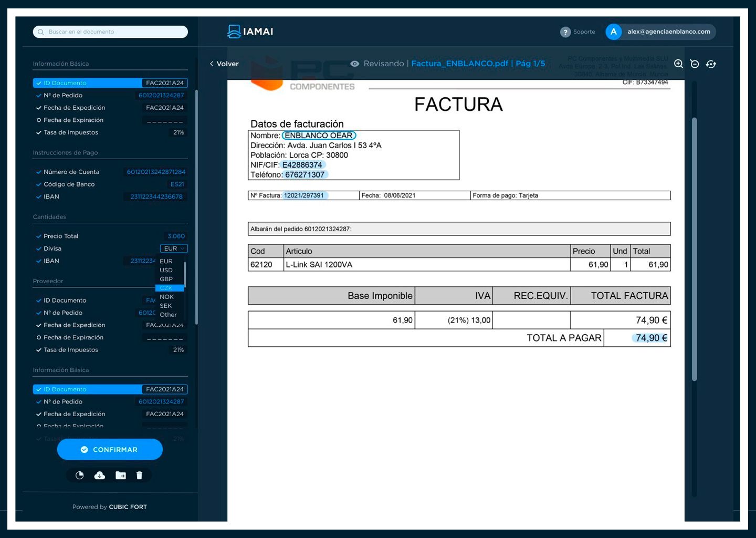
Task: Select the highlighted CZK currency option
Action: tap(166, 288)
